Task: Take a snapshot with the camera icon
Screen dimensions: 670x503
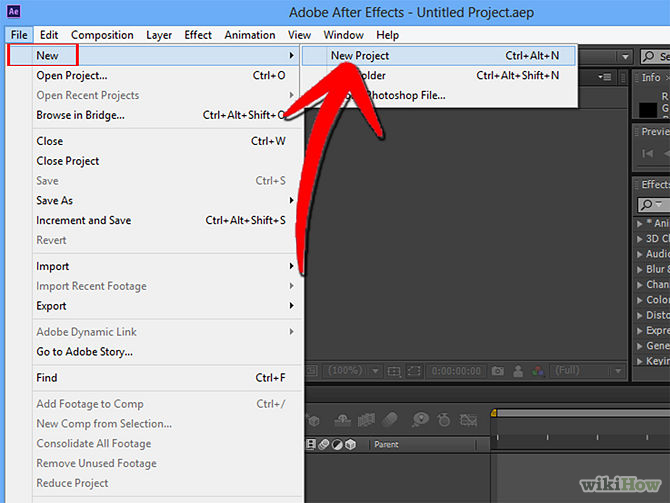Action: click(497, 371)
